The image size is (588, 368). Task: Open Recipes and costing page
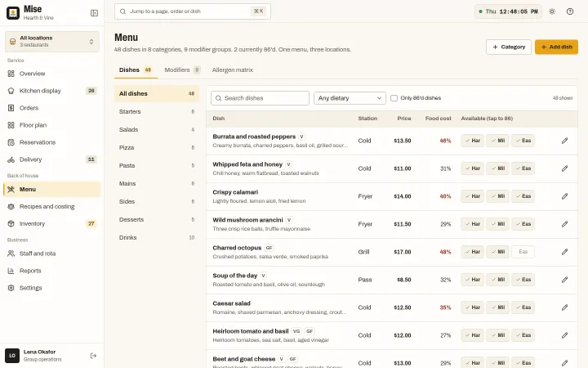[52, 207]
